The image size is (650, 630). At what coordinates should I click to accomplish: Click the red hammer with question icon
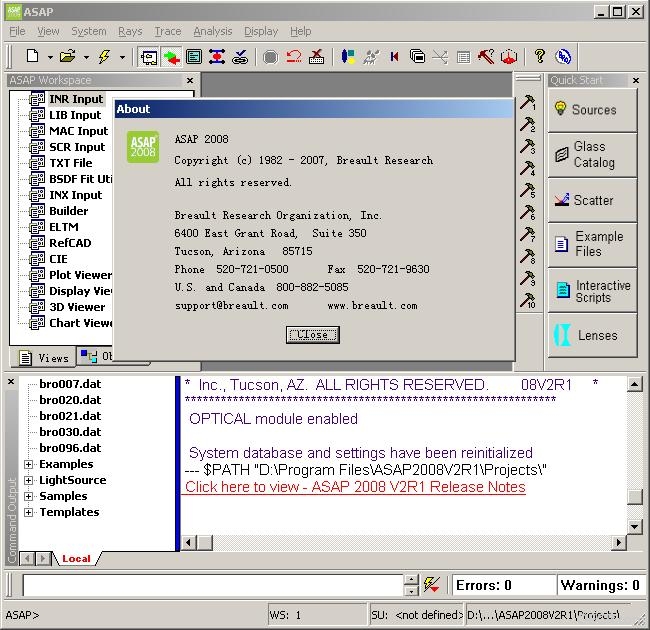(486, 56)
